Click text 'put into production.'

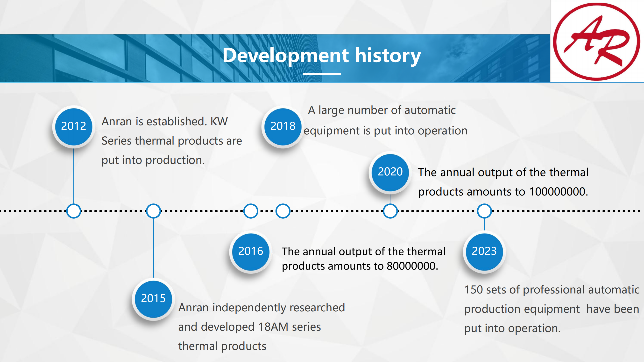(x=153, y=160)
